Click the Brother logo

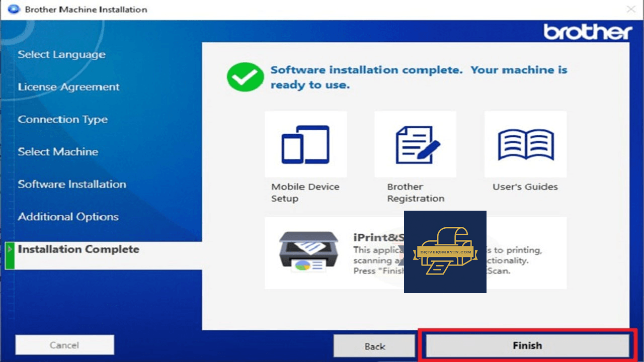[588, 32]
